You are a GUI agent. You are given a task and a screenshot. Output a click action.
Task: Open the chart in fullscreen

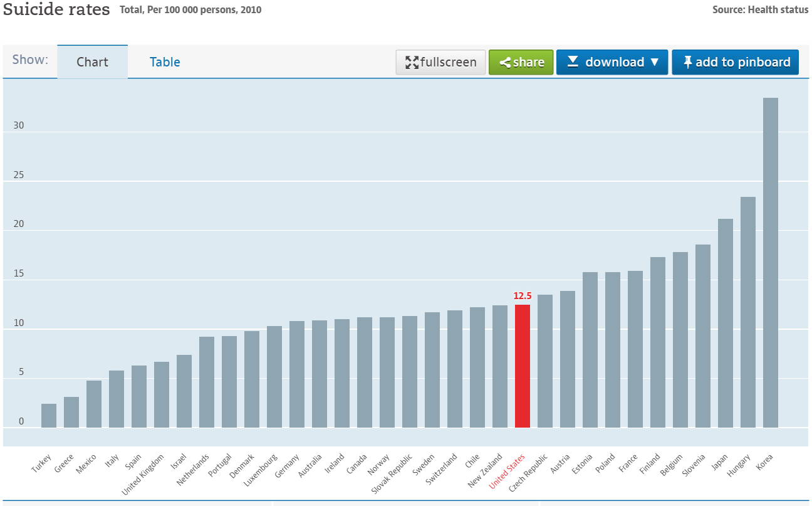(440, 62)
